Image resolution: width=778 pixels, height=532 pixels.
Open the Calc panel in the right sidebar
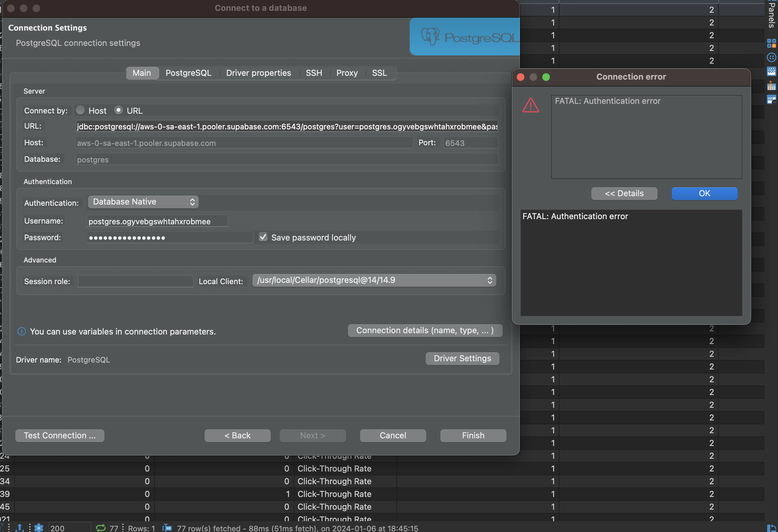tap(772, 43)
